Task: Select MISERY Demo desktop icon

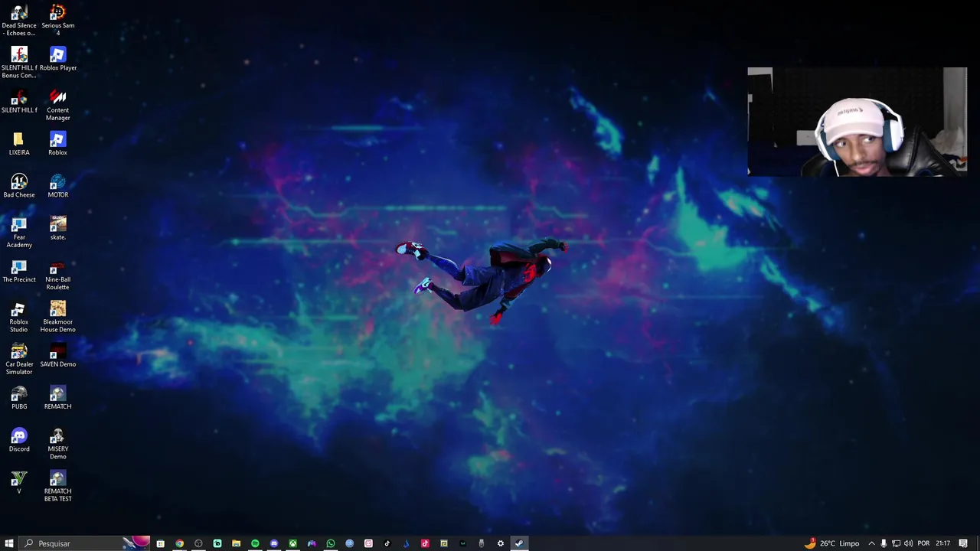Action: (x=58, y=443)
